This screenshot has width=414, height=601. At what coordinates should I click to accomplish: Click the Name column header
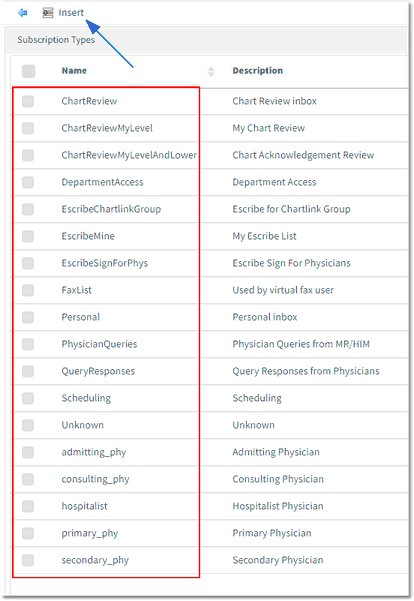coord(74,71)
